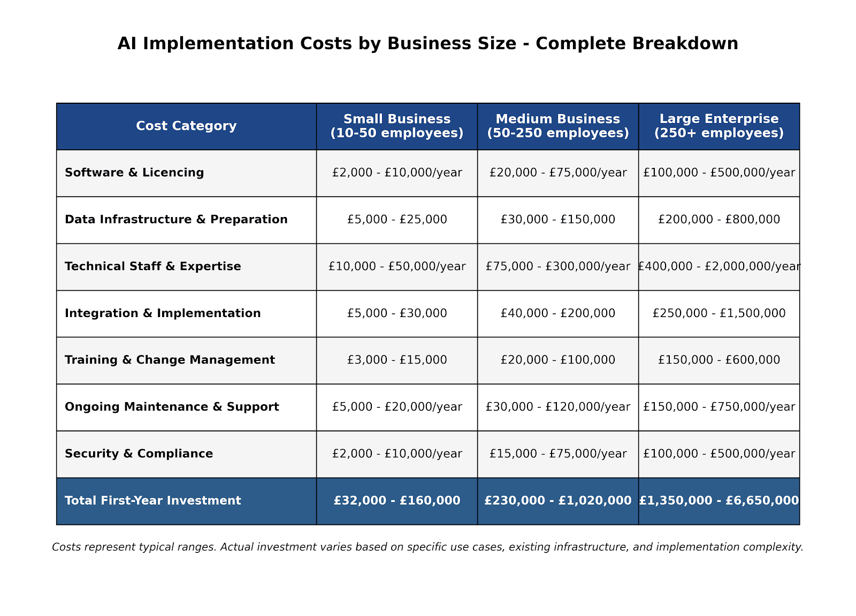Click the Ongoing Maintenance & Support row label
Viewport: 856px width, 616px height.
[172, 407]
